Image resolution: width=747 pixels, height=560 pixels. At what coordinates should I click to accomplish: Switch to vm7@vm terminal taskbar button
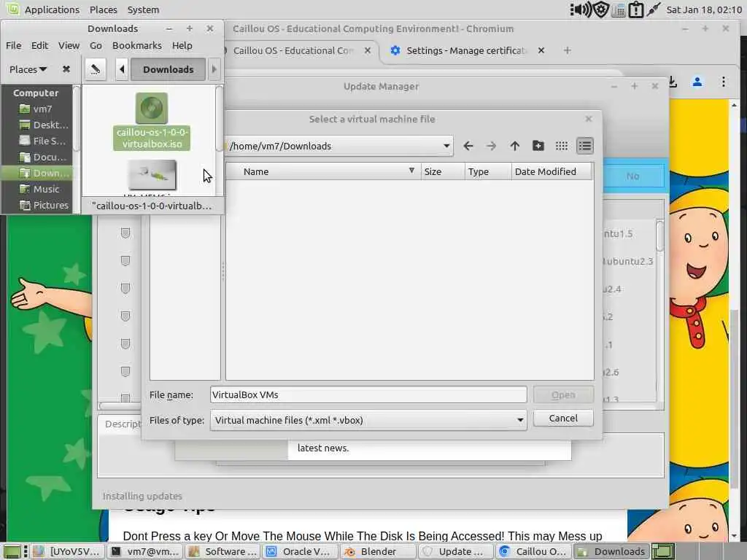(x=144, y=551)
